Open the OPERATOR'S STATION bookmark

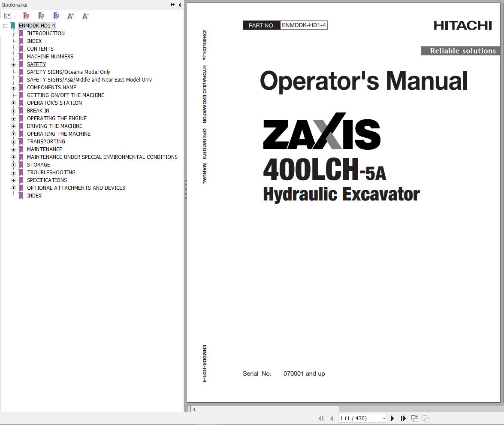54,103
